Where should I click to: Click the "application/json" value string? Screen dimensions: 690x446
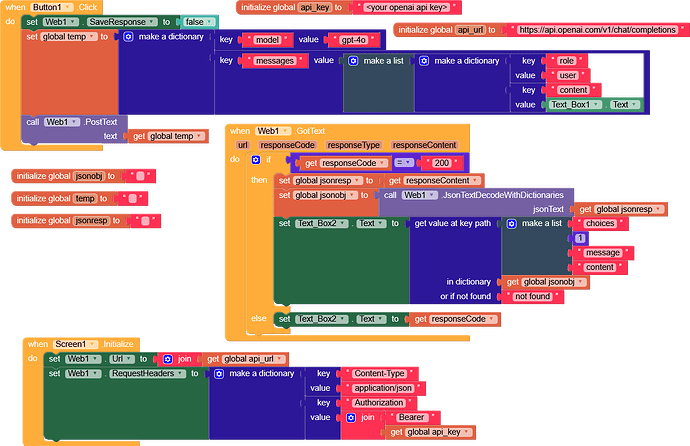click(x=383, y=388)
